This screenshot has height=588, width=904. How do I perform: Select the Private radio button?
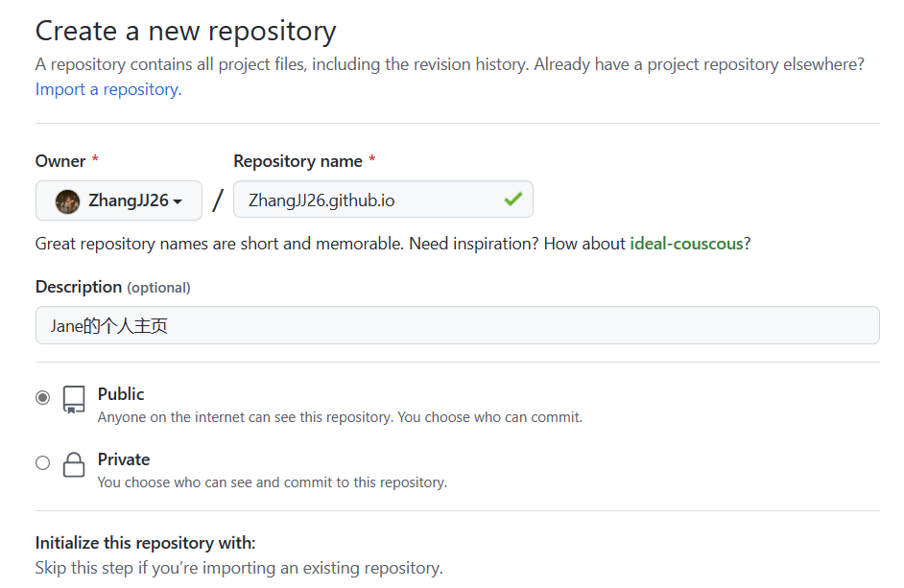click(42, 463)
